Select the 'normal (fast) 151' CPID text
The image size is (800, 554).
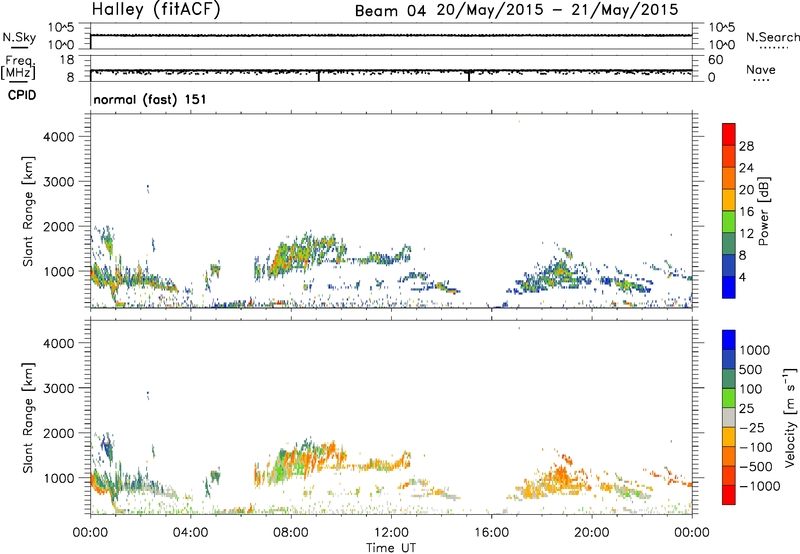150,99
